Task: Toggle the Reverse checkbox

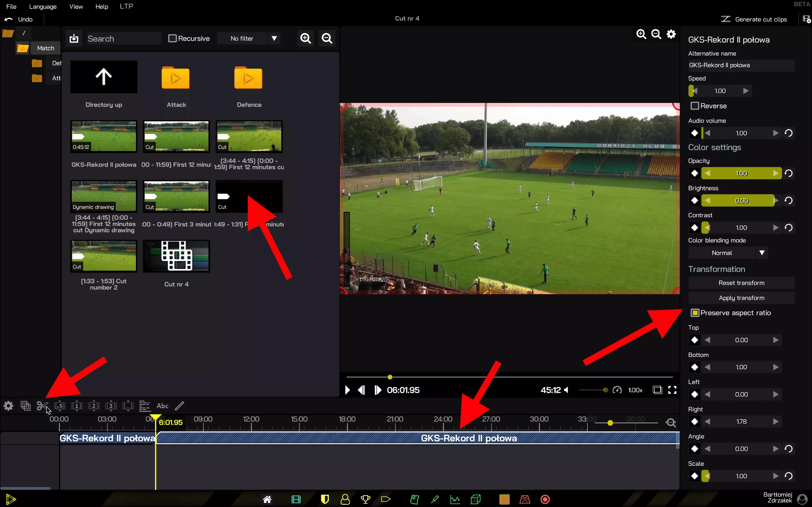Action: point(695,106)
